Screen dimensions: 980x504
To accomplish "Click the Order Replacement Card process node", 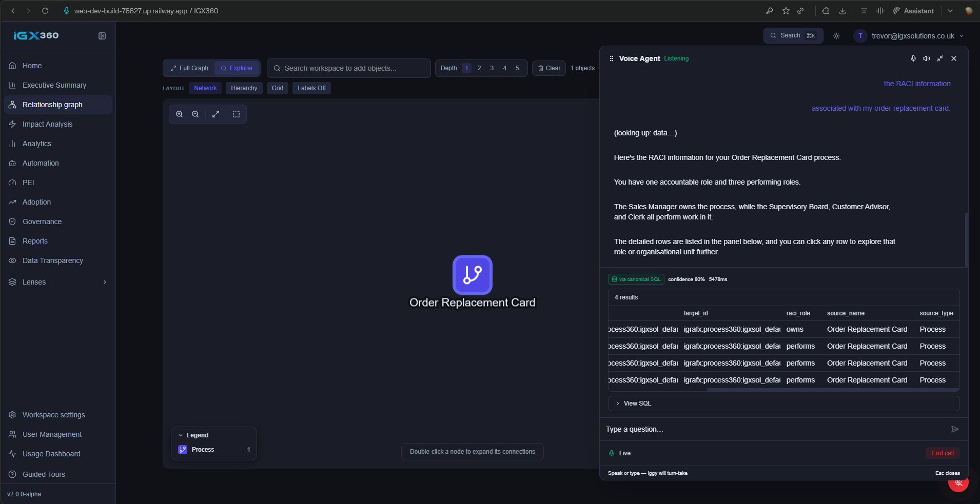I will tap(473, 275).
